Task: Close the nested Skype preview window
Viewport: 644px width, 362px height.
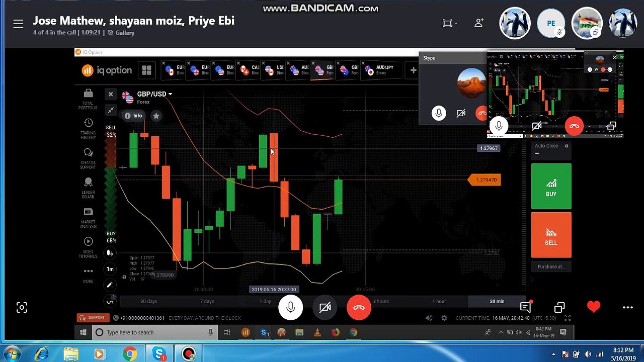Action: [x=614, y=57]
